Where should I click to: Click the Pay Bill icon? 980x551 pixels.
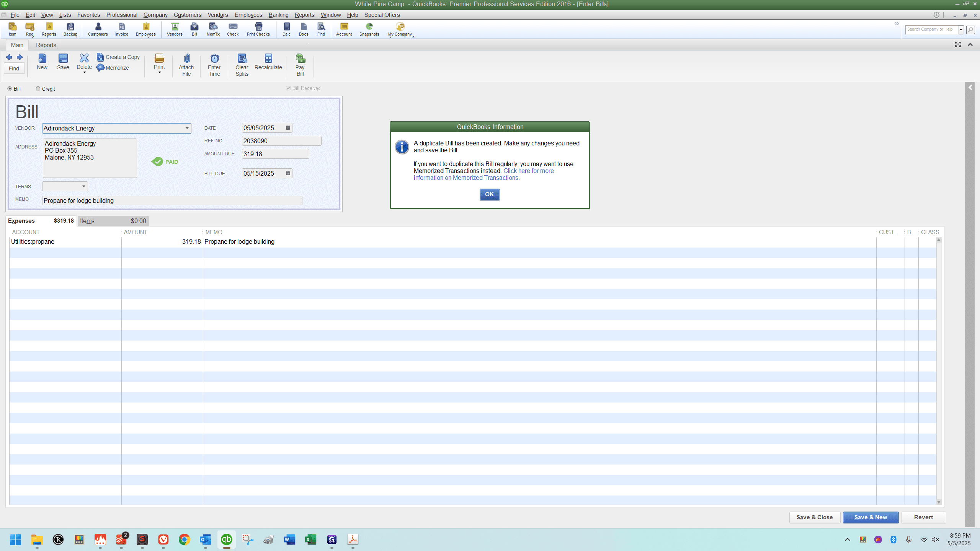pos(300,65)
